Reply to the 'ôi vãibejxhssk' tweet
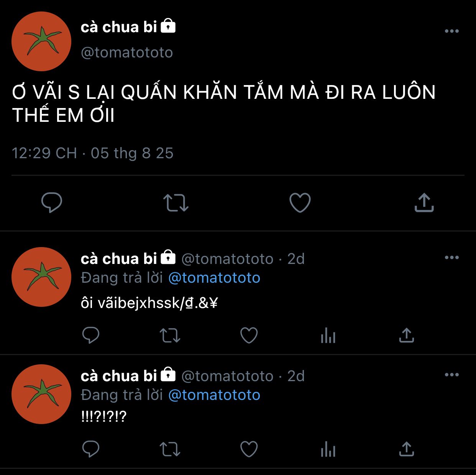476x475 pixels. pyautogui.click(x=91, y=335)
